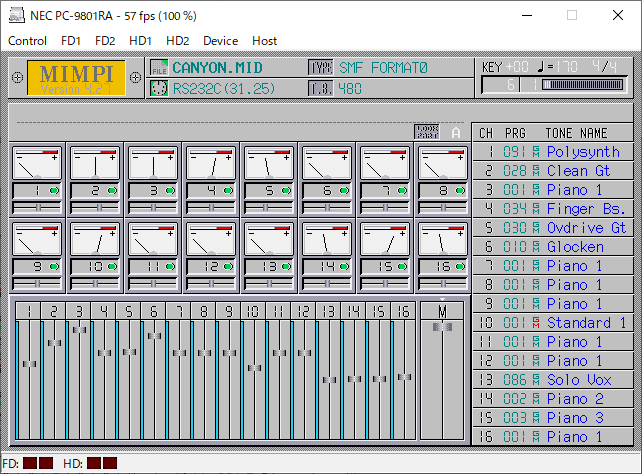Click the 480 timebase value
This screenshot has width=642, height=474.
350,88
